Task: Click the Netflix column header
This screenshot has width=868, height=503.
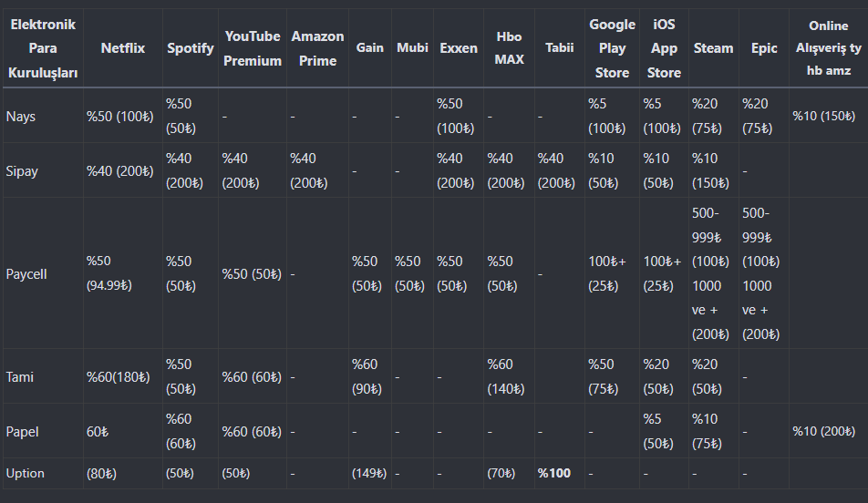Action: pyautogui.click(x=123, y=48)
